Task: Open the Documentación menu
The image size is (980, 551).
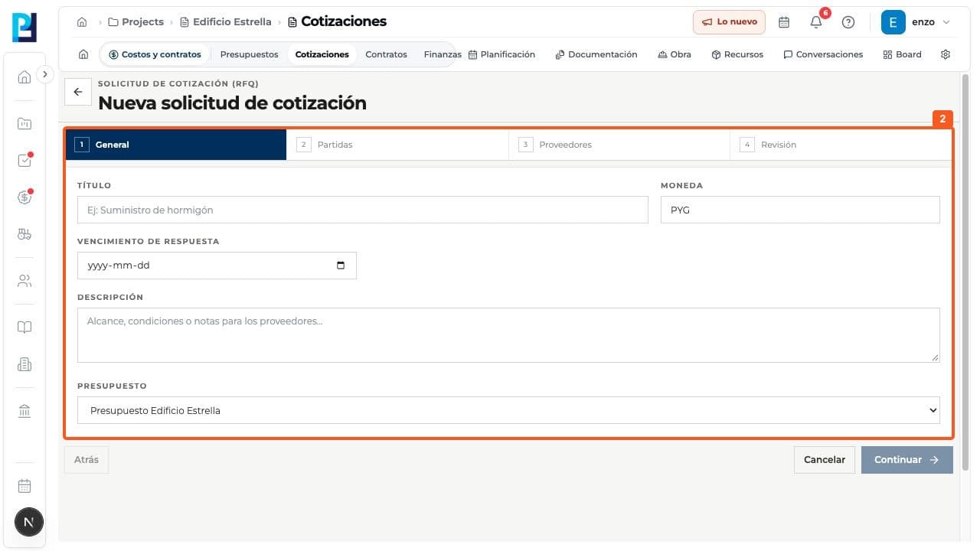Action: pyautogui.click(x=596, y=54)
